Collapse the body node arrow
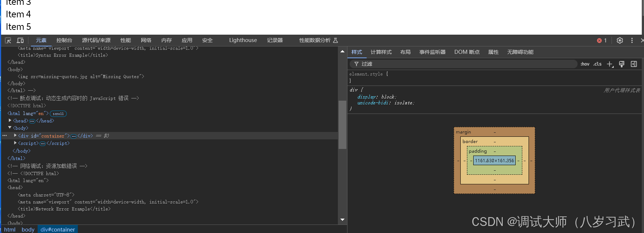 click(x=10, y=128)
